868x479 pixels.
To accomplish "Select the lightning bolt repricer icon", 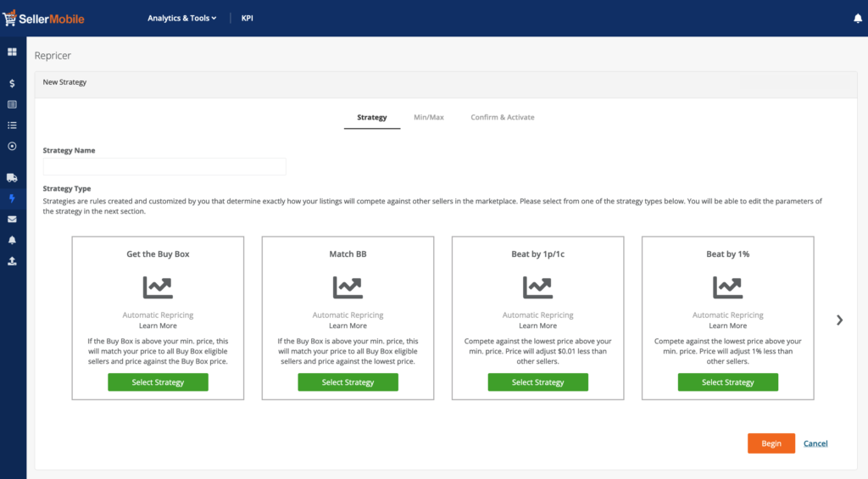I will tap(12, 198).
